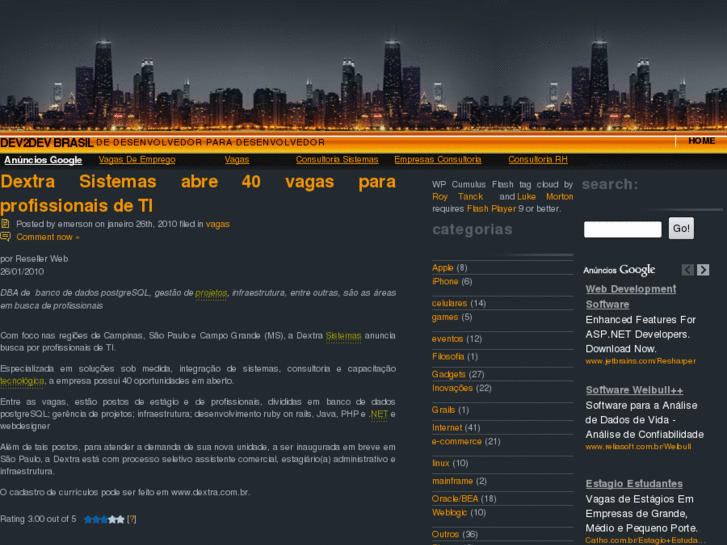Open the 'Roy Tanck' author link

click(458, 197)
